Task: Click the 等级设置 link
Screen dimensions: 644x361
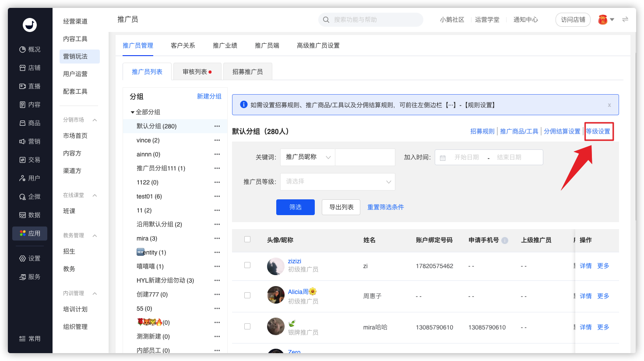Action: click(598, 131)
